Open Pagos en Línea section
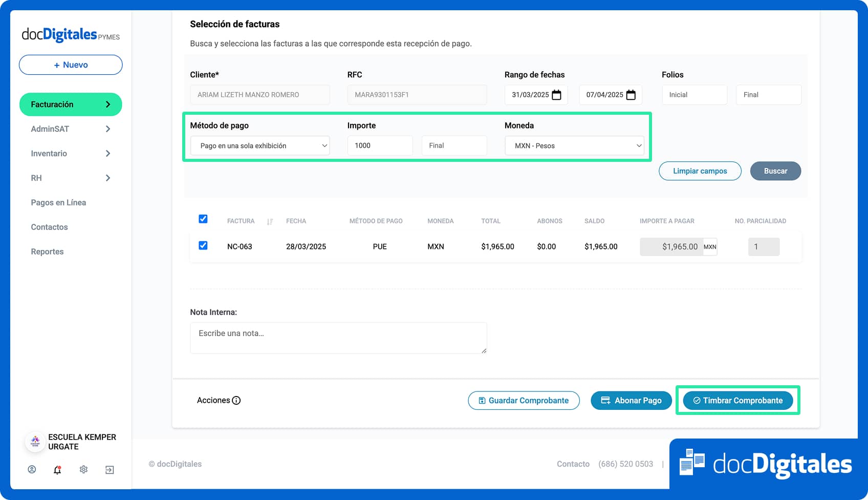The height and width of the screenshot is (500, 868). click(x=58, y=202)
